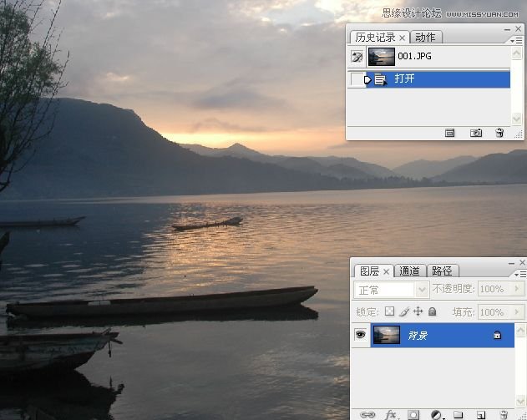Click the 001.JPG snapshot name

click(414, 56)
